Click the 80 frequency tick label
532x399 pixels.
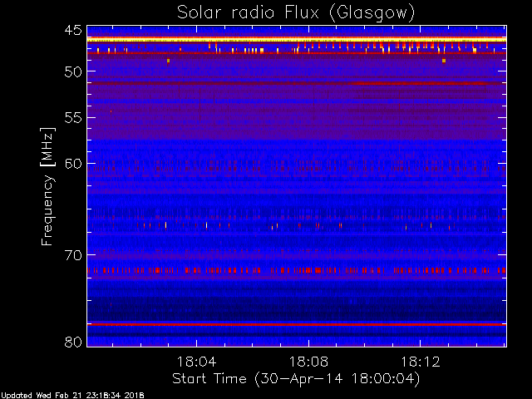coord(73,342)
